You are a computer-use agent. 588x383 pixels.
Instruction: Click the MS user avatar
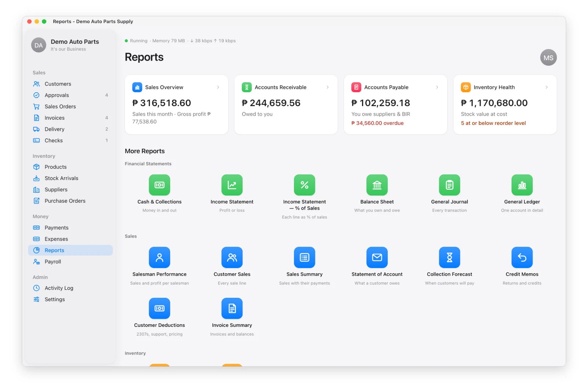pyautogui.click(x=548, y=58)
